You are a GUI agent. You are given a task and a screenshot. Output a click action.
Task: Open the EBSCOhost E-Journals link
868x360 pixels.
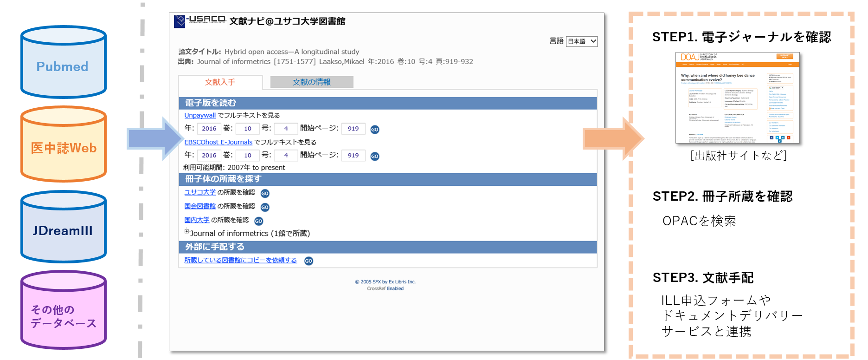218,142
